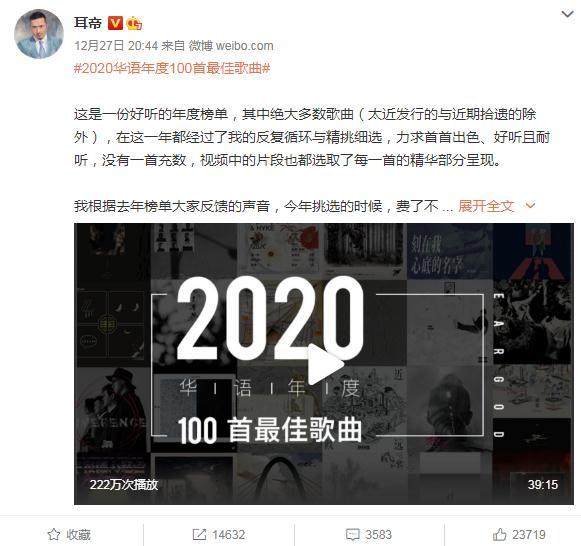Play the 2020 video
Viewport: 581px width, 546px height.
point(325,365)
